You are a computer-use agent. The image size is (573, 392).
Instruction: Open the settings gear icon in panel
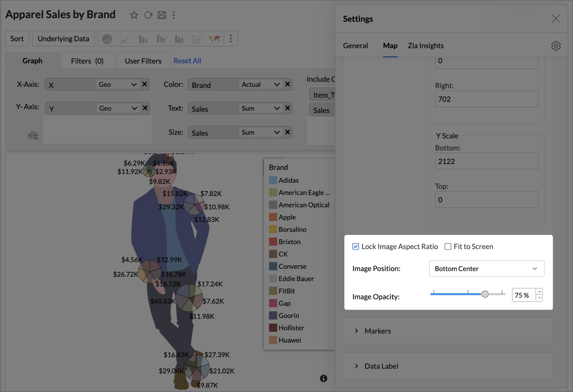[556, 46]
